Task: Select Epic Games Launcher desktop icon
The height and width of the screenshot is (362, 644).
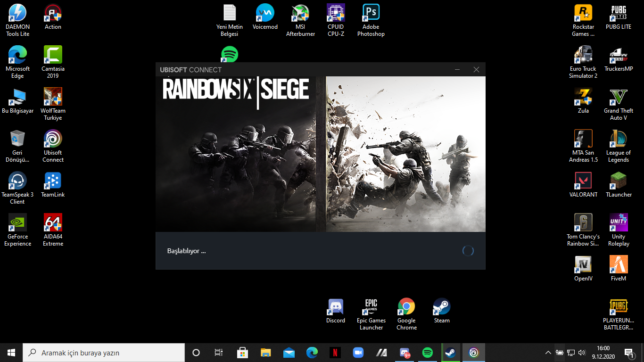Action: point(371,313)
